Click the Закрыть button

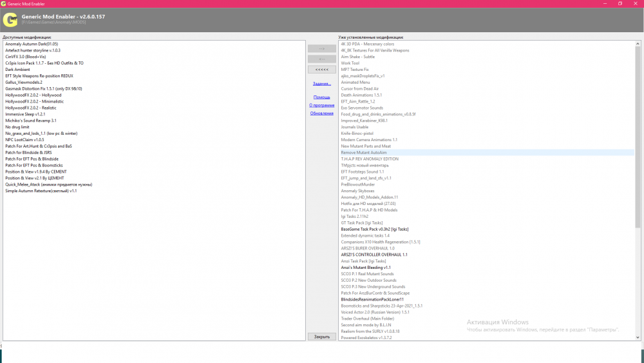pos(322,337)
